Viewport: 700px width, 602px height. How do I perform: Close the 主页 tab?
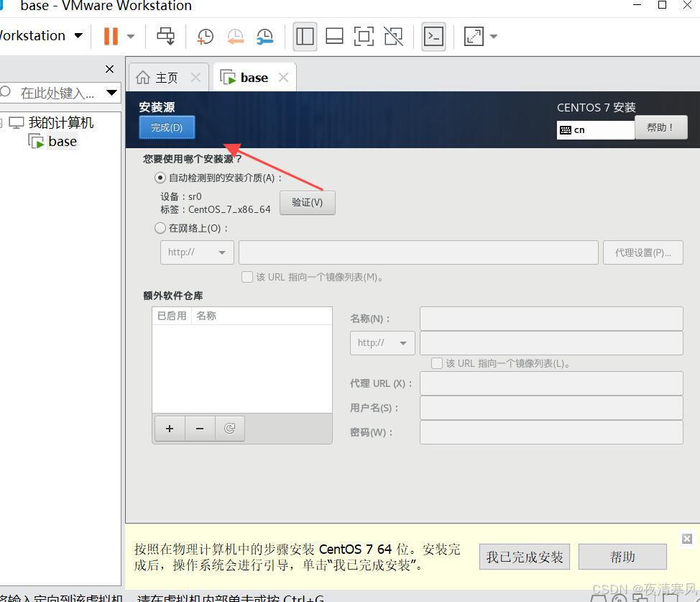tap(195, 77)
